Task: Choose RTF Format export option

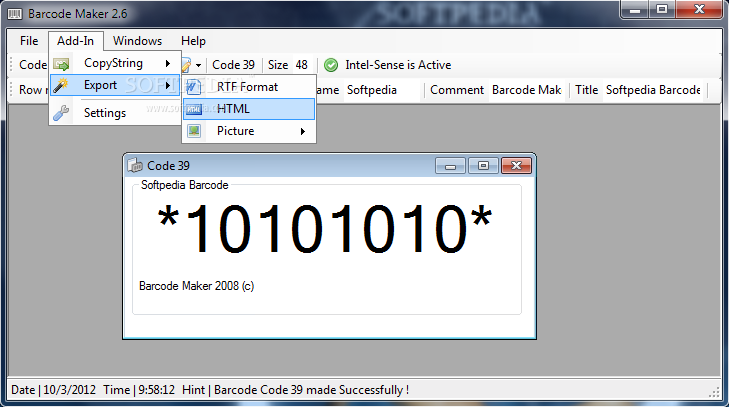Action: (249, 87)
